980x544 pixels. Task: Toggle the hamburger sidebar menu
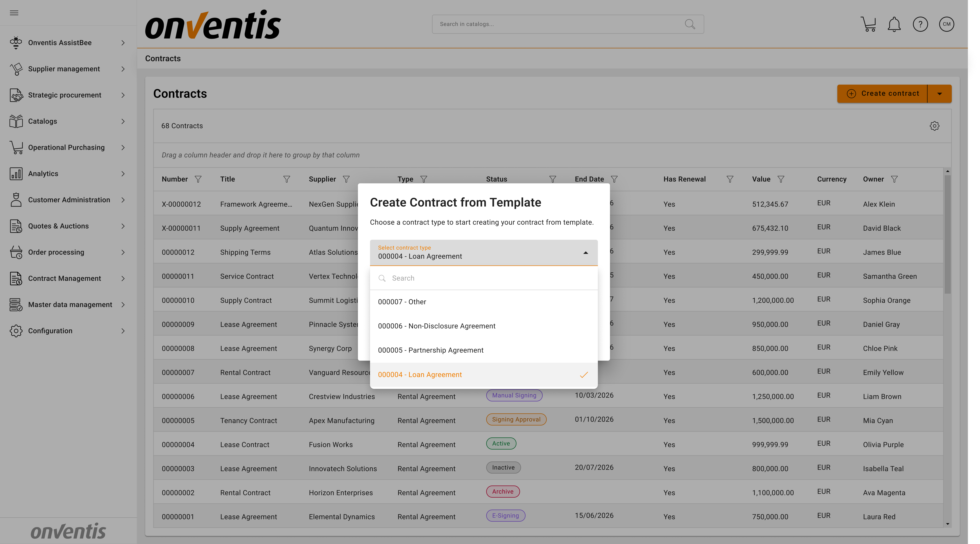pos(14,13)
